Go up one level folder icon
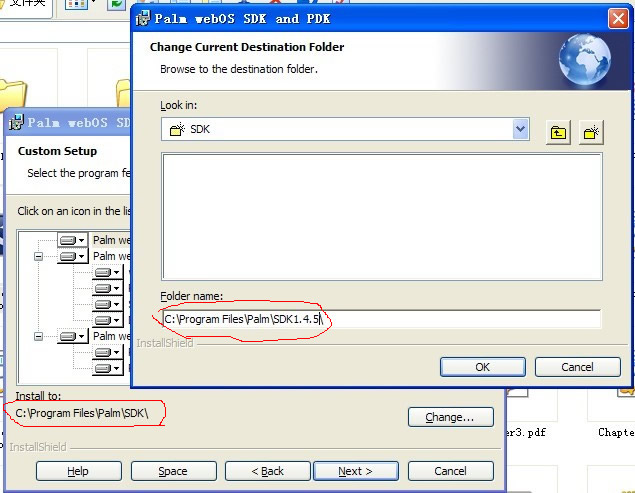The image size is (635, 493). 558,132
